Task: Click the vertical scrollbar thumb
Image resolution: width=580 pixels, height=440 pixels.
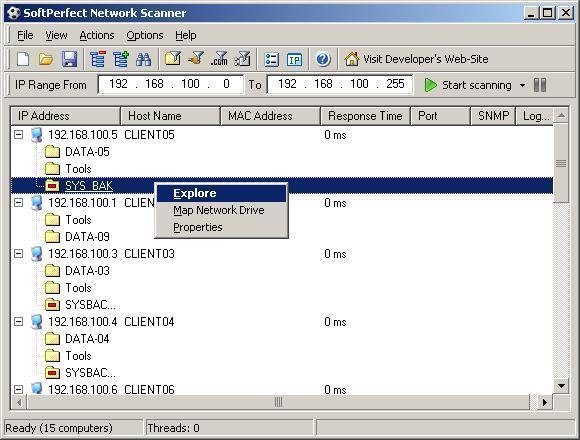Action: [561, 163]
